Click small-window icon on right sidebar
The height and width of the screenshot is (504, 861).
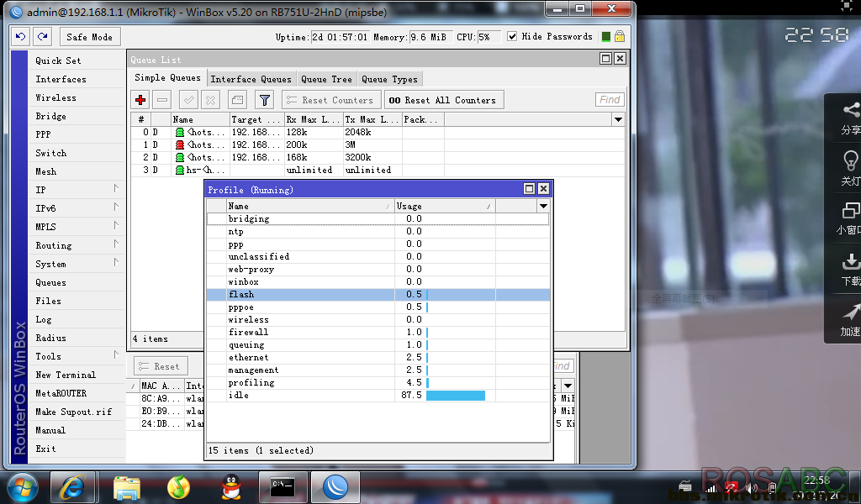[851, 211]
